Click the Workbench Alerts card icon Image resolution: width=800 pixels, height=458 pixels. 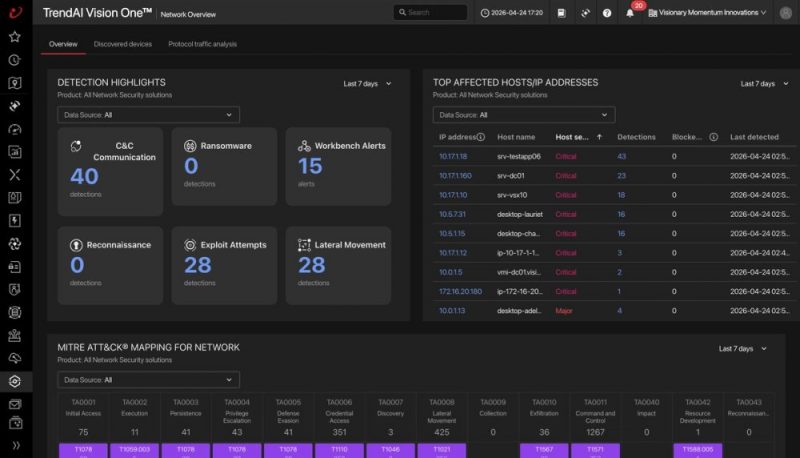tap(304, 146)
